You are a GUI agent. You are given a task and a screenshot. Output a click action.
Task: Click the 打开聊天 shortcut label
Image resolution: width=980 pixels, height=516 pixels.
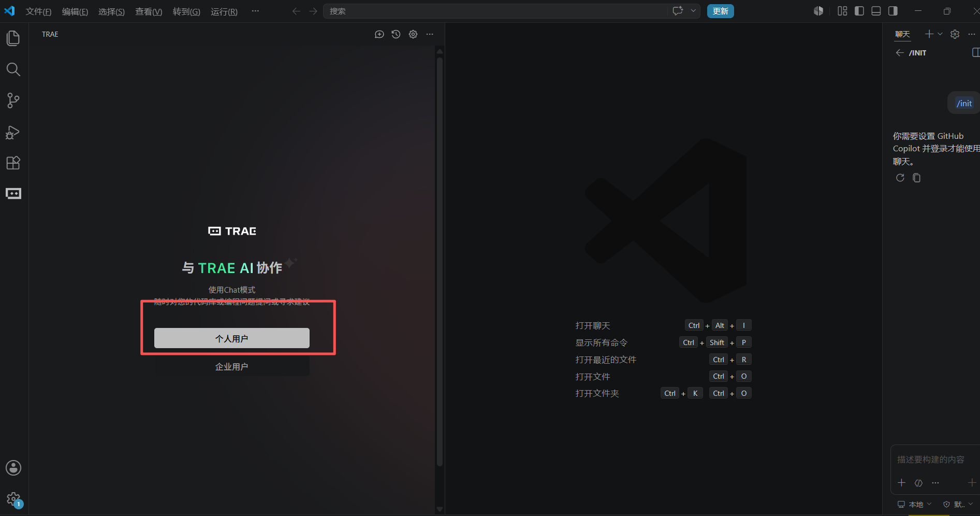coord(593,325)
